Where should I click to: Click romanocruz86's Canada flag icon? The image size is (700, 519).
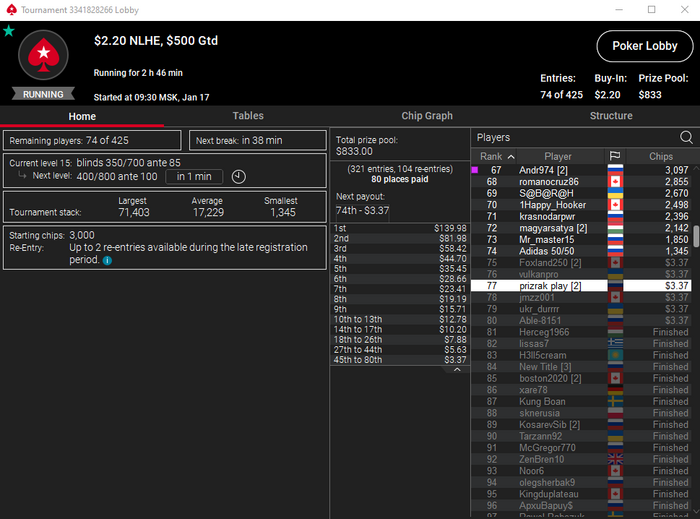tap(615, 182)
